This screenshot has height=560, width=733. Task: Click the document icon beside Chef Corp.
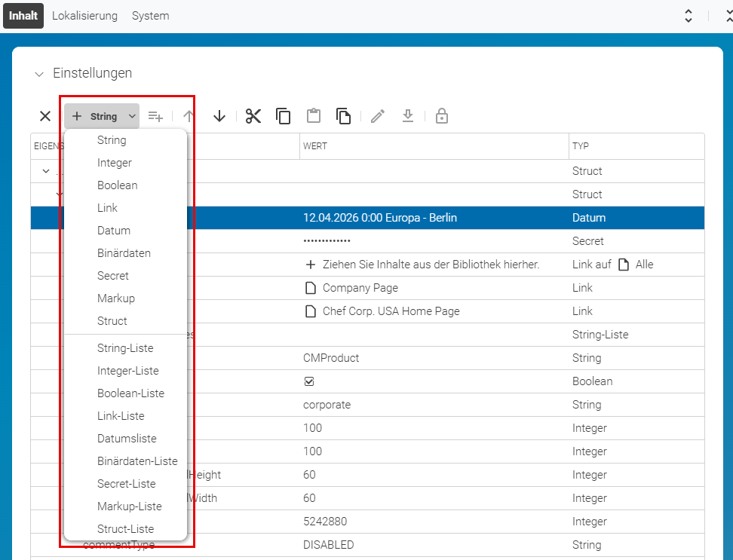pyautogui.click(x=311, y=311)
